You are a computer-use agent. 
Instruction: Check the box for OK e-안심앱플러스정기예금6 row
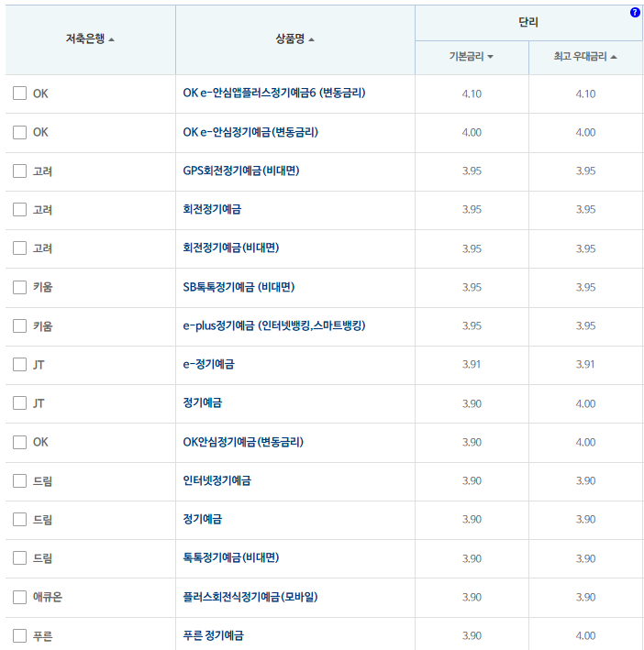tap(19, 94)
